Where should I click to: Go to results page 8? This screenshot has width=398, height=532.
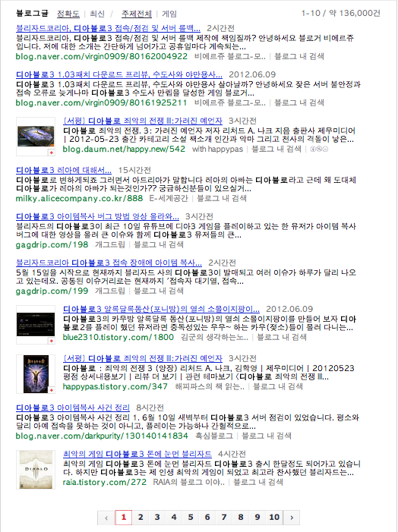(241, 518)
